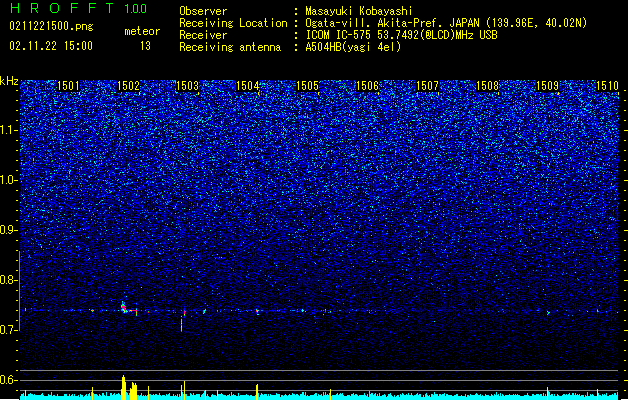
Task: Click the meteor label
Action: 142,31
